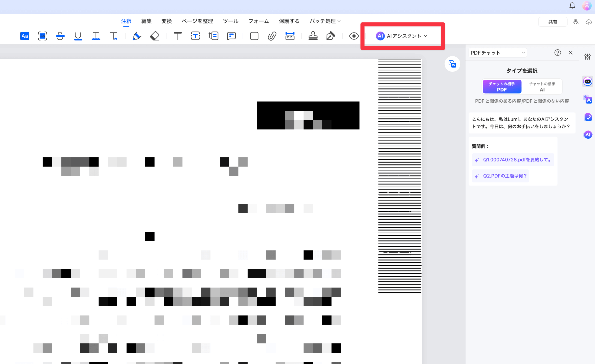Select the measure ruler tool

(290, 36)
